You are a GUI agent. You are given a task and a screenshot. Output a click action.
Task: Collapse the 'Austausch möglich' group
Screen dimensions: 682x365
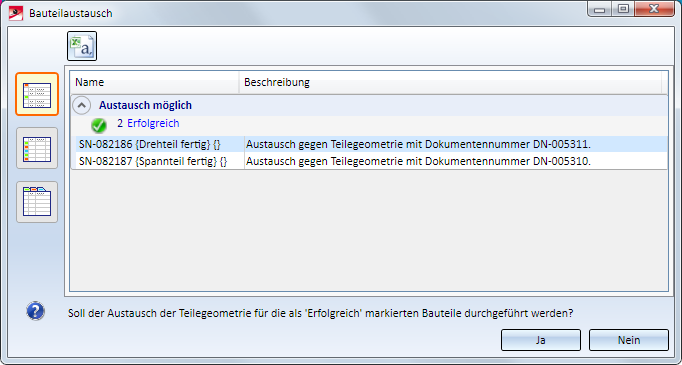pyautogui.click(x=82, y=105)
